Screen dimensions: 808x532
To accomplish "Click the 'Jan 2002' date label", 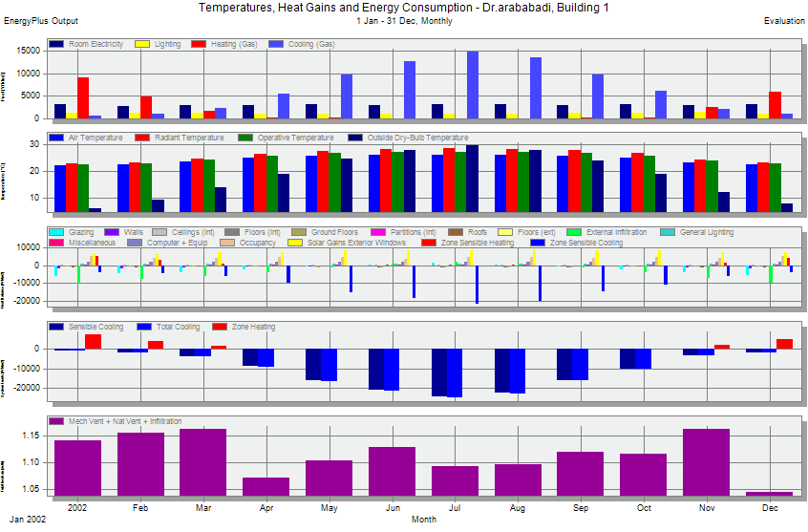I will tap(28, 520).
